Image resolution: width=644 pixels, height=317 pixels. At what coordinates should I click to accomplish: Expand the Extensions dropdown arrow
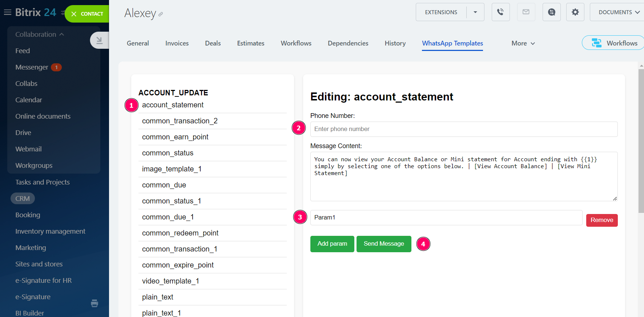click(x=475, y=12)
